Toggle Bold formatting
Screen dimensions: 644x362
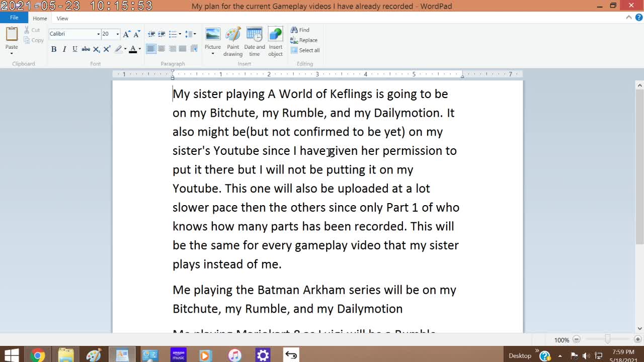click(54, 49)
